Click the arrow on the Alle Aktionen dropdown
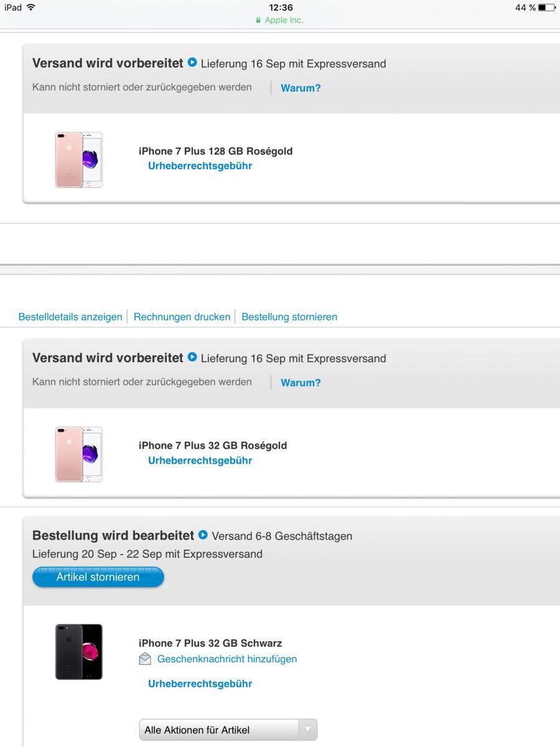 click(307, 730)
